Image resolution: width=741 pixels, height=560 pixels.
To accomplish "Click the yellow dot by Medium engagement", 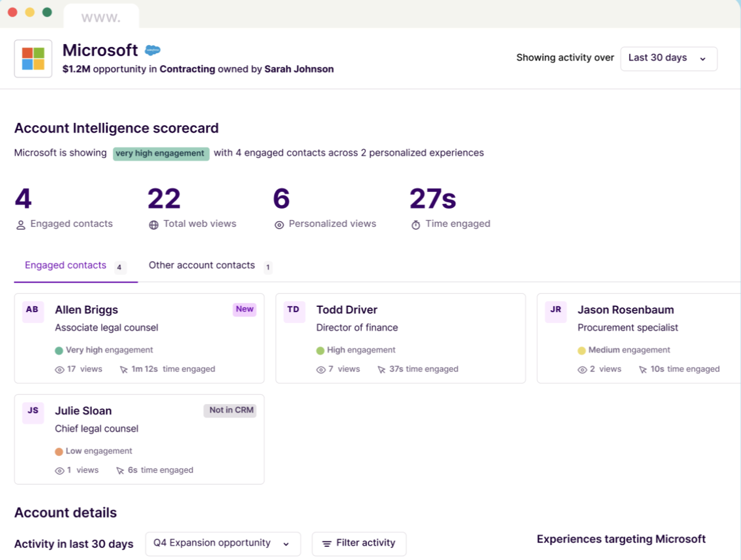I will click(581, 350).
